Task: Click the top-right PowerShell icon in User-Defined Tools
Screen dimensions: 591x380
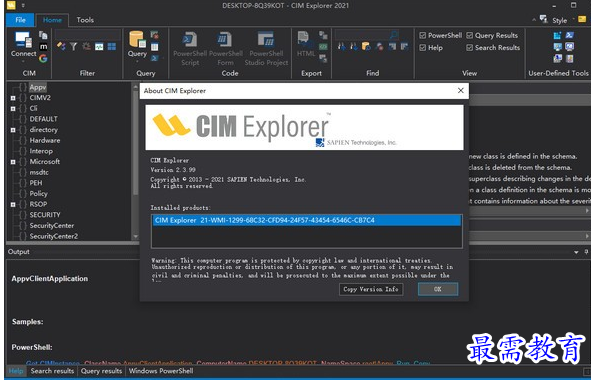Action: click(570, 35)
